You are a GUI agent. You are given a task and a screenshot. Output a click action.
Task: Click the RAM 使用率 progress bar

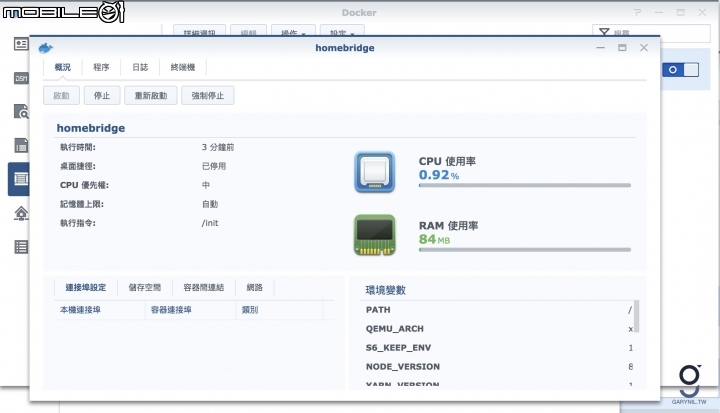click(525, 250)
